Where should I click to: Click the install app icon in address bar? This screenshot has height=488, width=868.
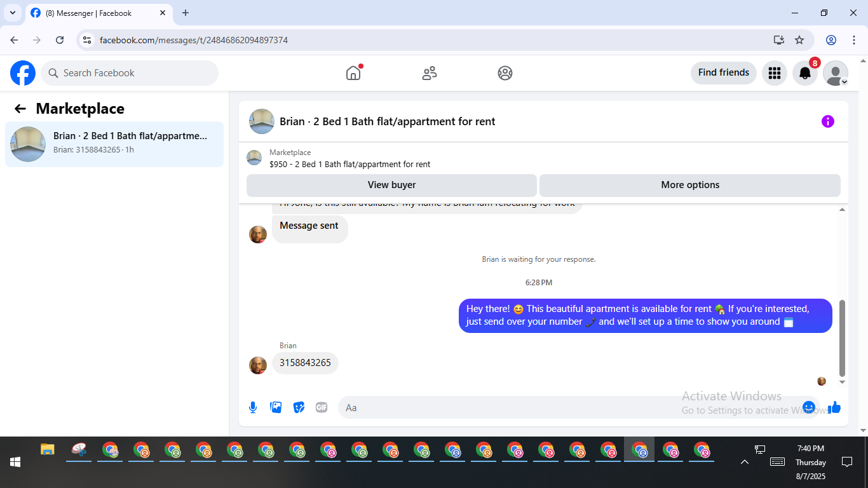[779, 40]
